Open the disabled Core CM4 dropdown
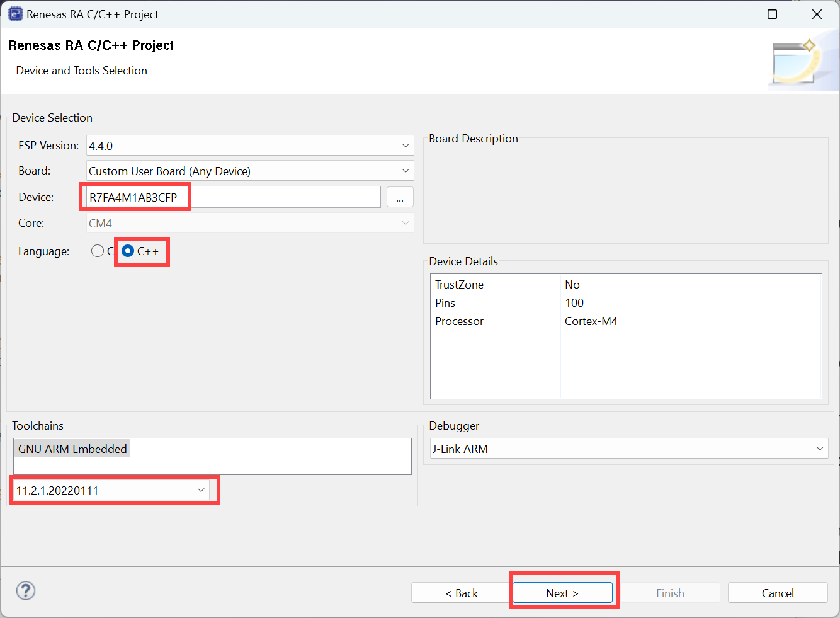The width and height of the screenshot is (840, 618). (250, 223)
